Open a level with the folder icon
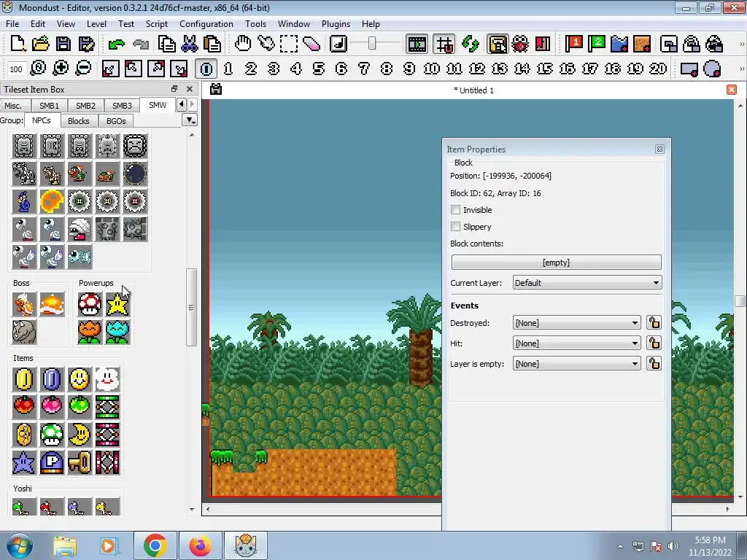The image size is (747, 560). point(41,44)
